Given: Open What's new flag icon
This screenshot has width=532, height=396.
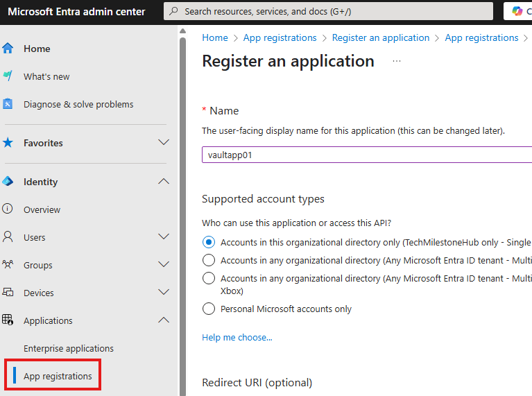Looking at the screenshot, I should pos(8,76).
